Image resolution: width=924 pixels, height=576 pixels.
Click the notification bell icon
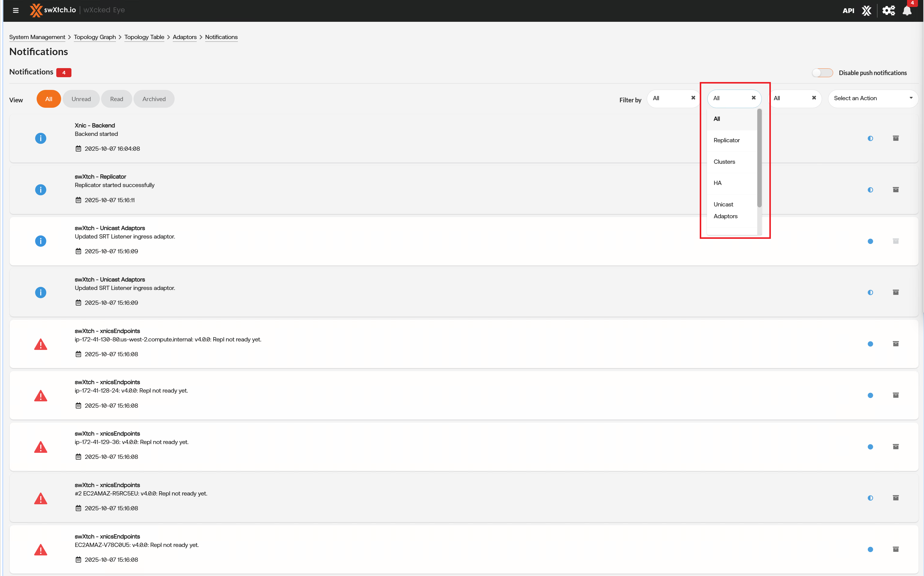907,11
